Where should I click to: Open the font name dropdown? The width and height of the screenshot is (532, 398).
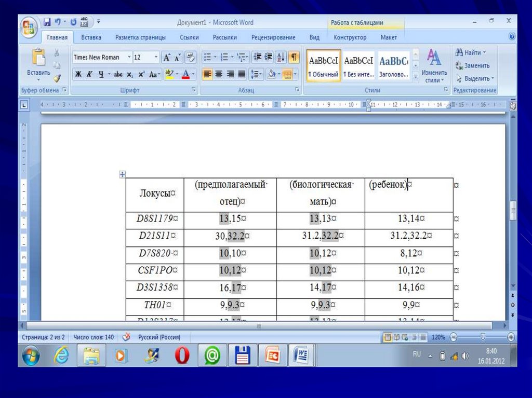pyautogui.click(x=129, y=57)
